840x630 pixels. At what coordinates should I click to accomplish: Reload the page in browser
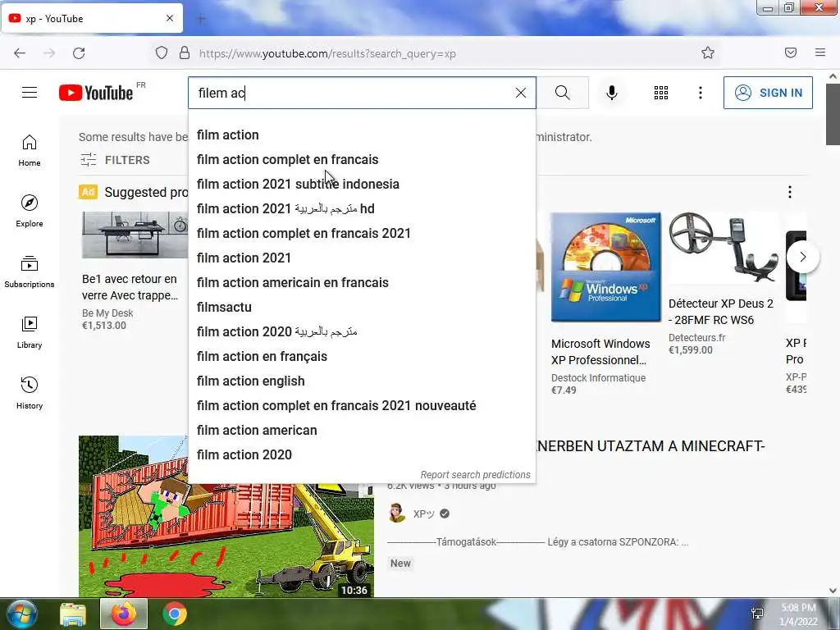(x=79, y=53)
